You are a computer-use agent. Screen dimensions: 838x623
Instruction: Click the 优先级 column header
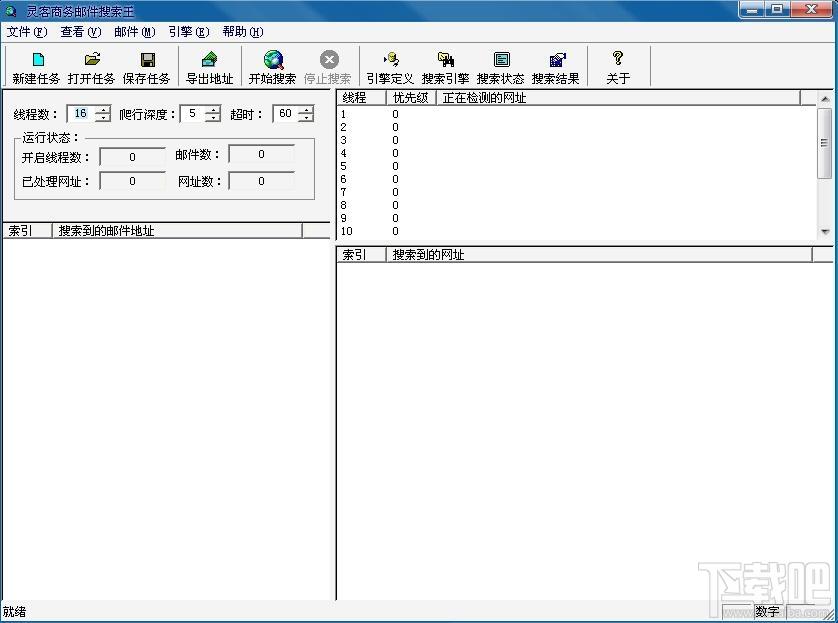click(411, 98)
